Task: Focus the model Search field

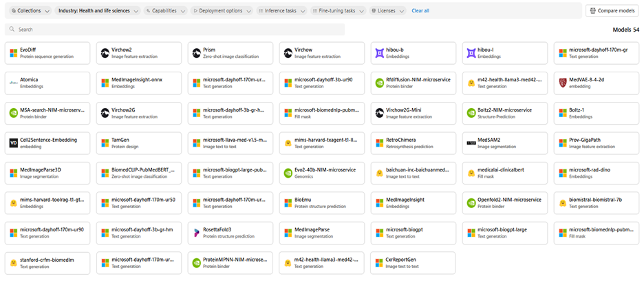Action: tap(175, 30)
